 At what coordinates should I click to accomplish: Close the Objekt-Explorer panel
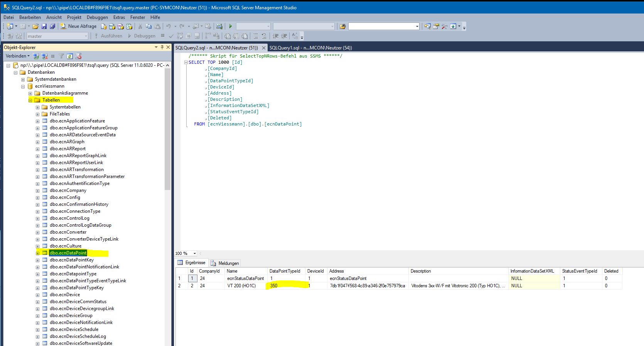pos(168,47)
